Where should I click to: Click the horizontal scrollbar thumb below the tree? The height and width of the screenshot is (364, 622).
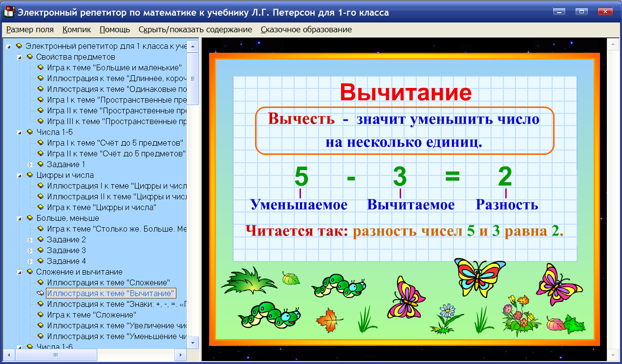click(x=55, y=355)
